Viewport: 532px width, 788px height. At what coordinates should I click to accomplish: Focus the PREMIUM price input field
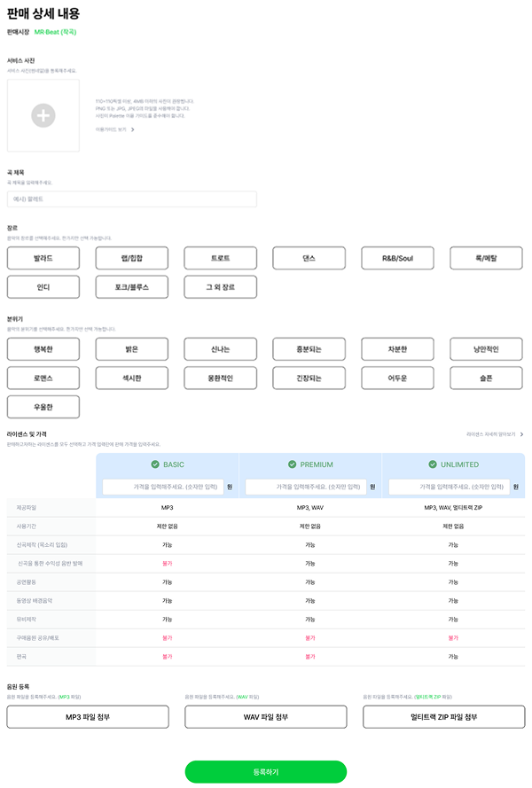[x=303, y=487]
